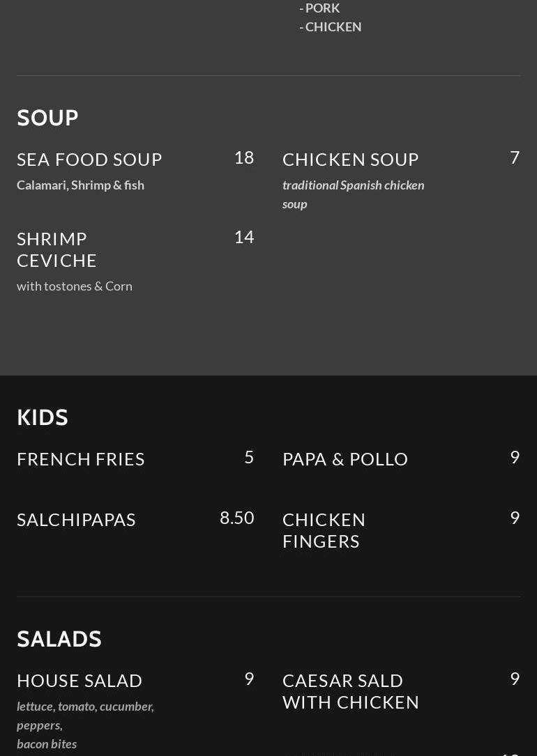Click the FRENCH FRIES kids item

coord(81,459)
